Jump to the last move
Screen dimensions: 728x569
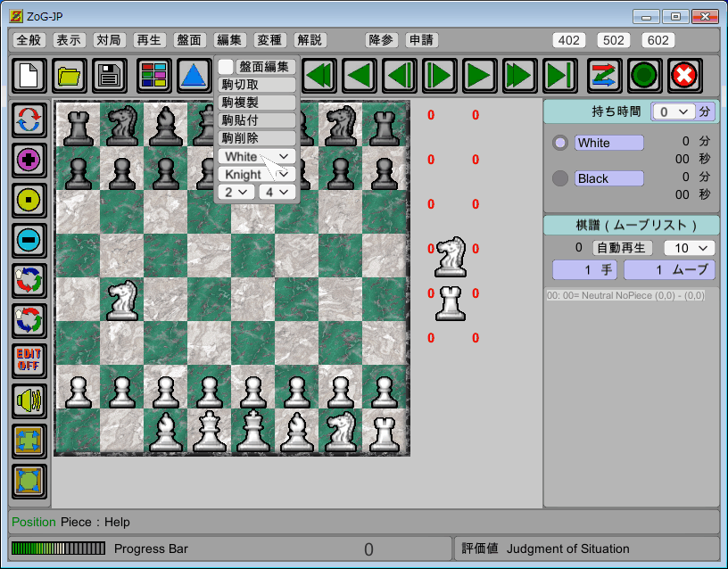[561, 76]
